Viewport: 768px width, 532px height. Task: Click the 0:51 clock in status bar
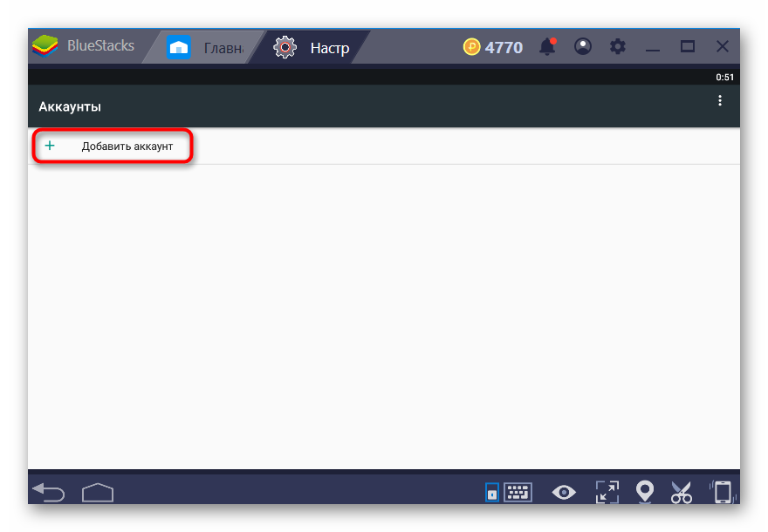(x=724, y=77)
